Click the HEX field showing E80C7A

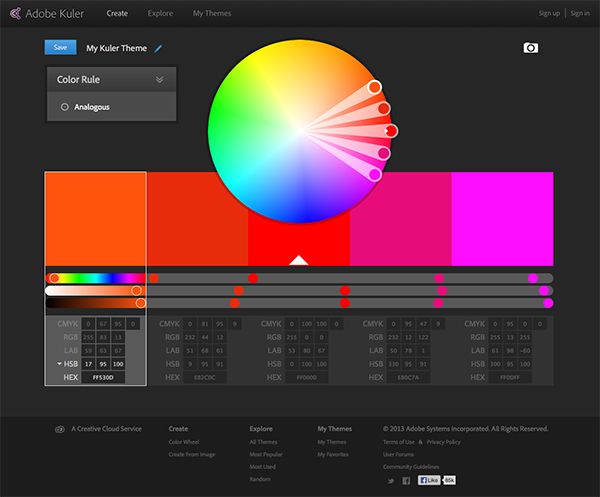(x=408, y=378)
